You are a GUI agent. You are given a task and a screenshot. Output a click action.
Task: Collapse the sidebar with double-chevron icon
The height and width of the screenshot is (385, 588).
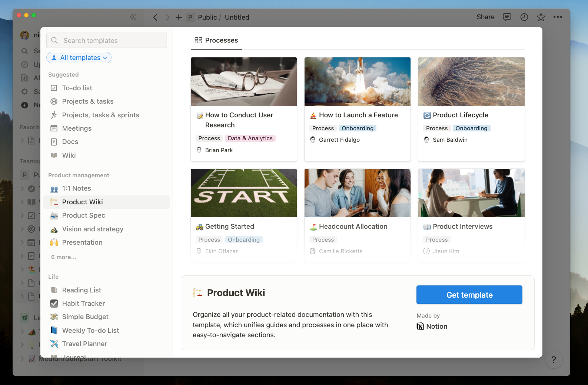133,17
